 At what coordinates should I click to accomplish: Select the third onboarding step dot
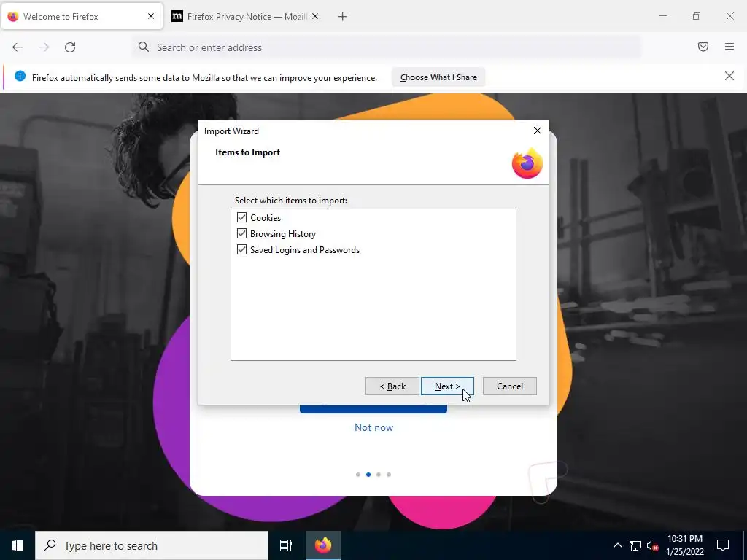pos(379,475)
